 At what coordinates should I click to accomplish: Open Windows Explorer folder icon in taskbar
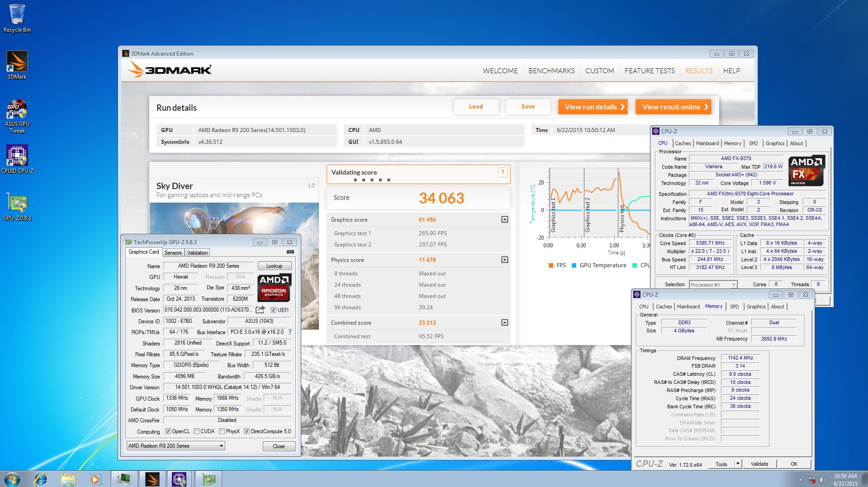68,479
